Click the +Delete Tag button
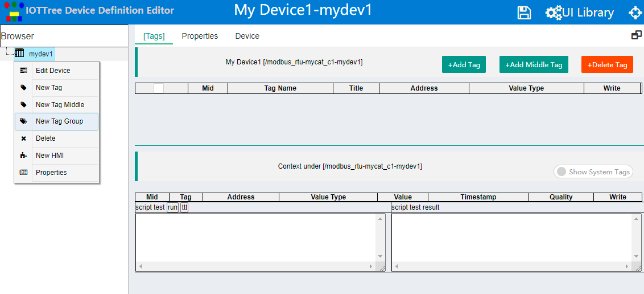The image size is (644, 294). [x=607, y=64]
